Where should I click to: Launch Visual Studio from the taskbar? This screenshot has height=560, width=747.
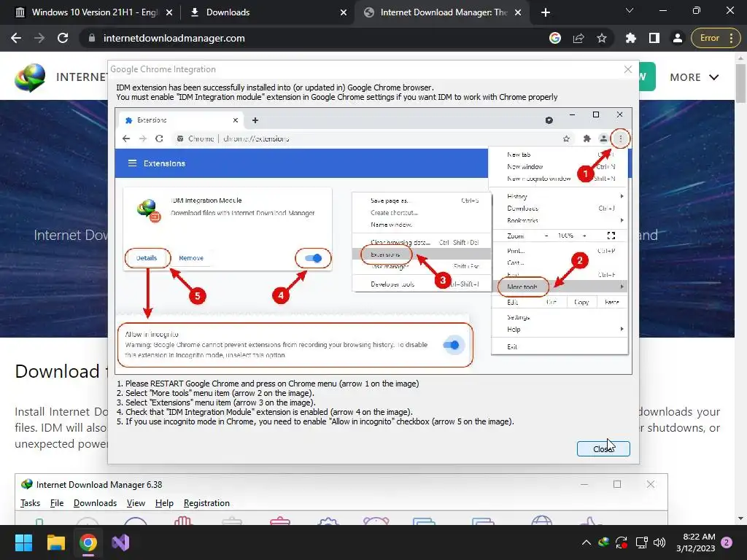click(x=120, y=542)
